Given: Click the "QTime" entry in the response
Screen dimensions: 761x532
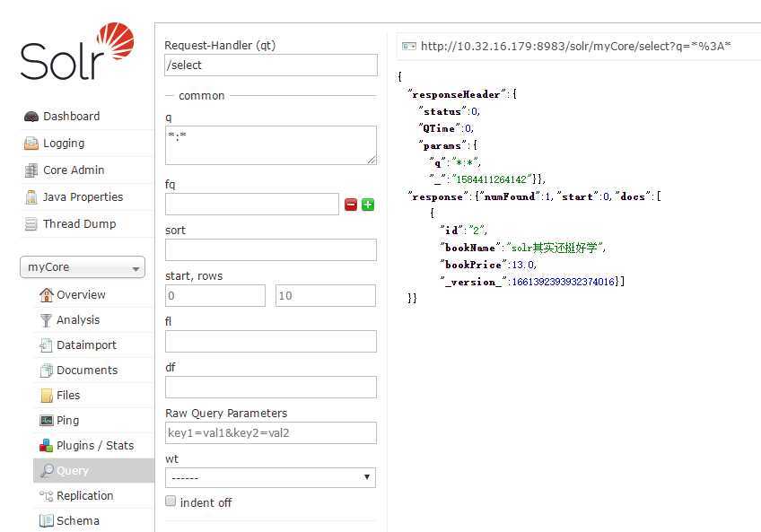Looking at the screenshot, I should (446, 128).
